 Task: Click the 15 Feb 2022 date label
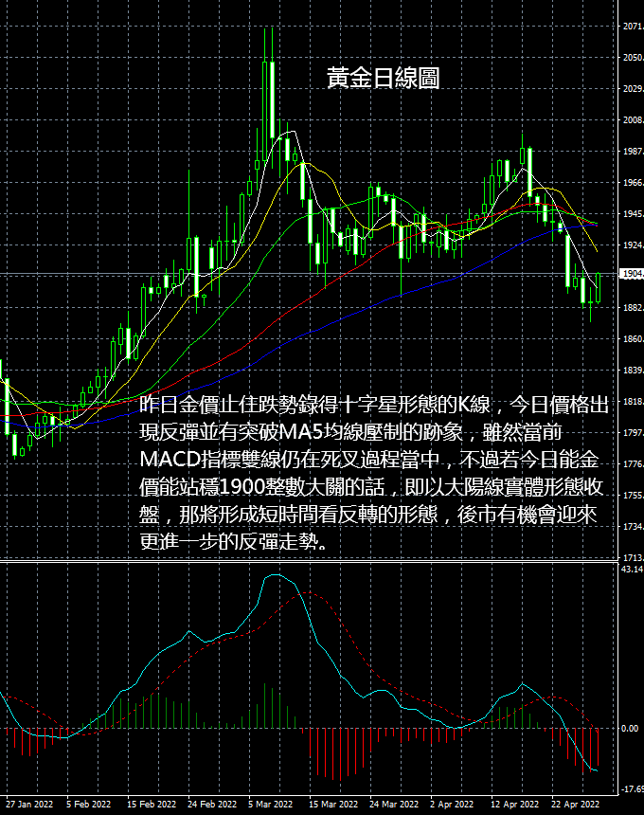(x=152, y=804)
